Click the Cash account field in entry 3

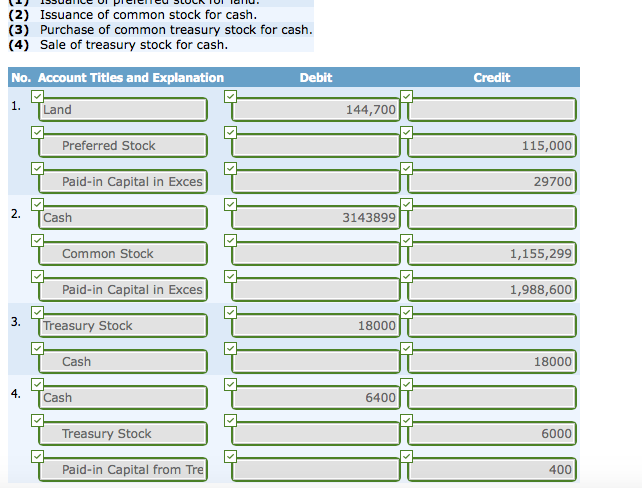pyautogui.click(x=123, y=361)
